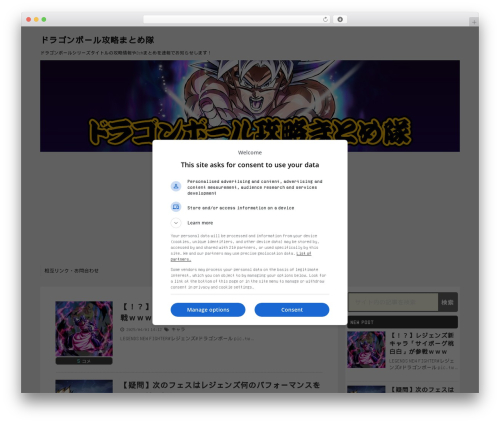Open sidebar thumbnail of サイボーグ桃白白 post
500x423 pixels.
[x=366, y=349]
